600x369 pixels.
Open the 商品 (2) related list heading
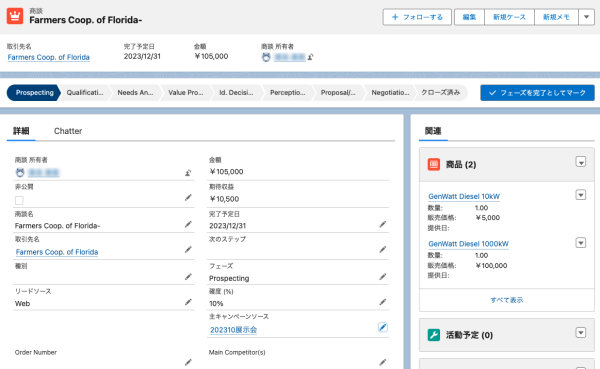(x=461, y=165)
